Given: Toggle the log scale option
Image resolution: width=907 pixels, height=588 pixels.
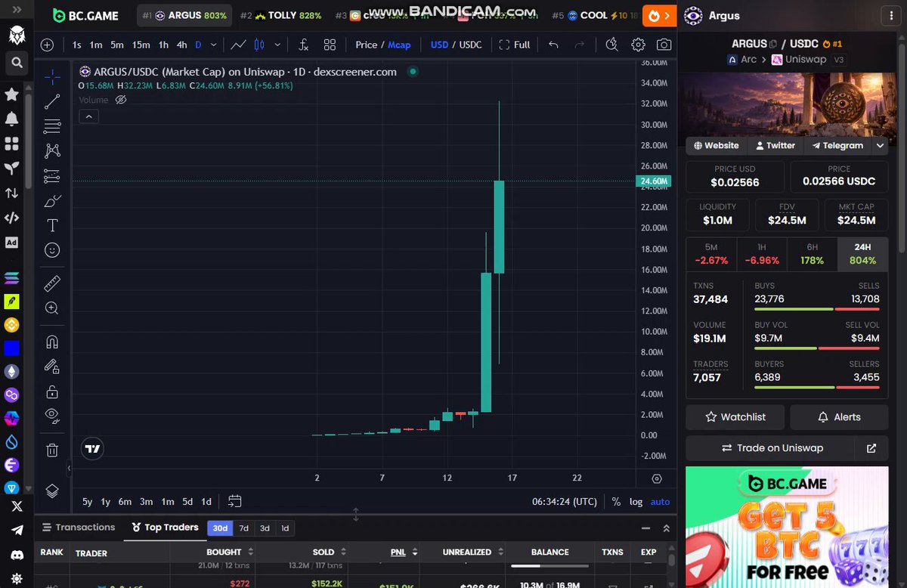Looking at the screenshot, I should (x=636, y=501).
